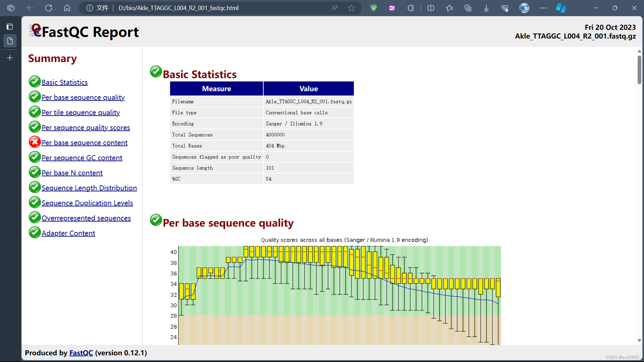Click the page vertical scrollbar thumb
The height and width of the screenshot is (362, 644).
(639, 70)
